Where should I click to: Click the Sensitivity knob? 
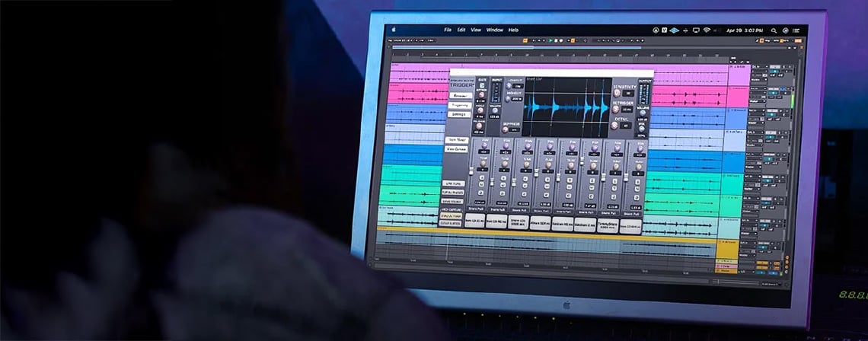tap(617, 93)
